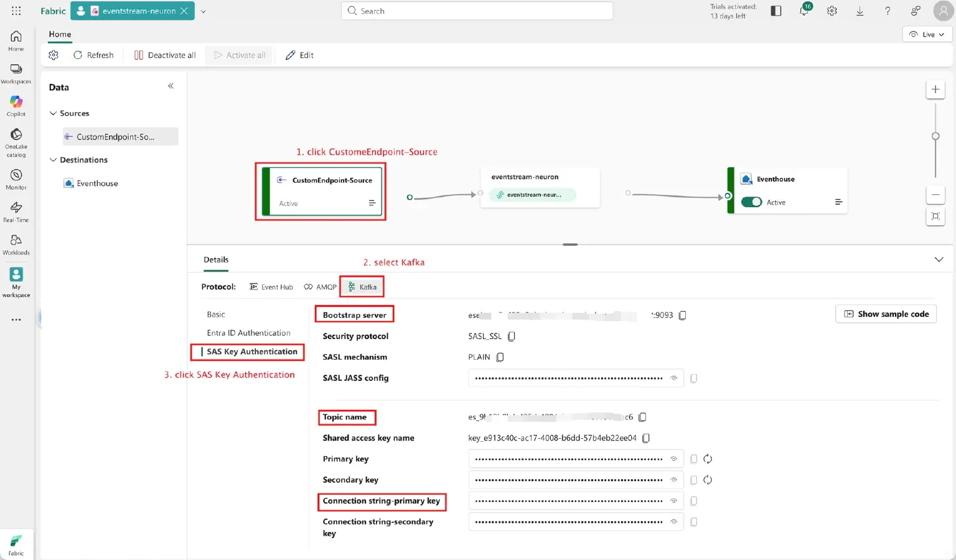Regenerate the Primary key
Viewport: 956px width, 560px height.
708,459
